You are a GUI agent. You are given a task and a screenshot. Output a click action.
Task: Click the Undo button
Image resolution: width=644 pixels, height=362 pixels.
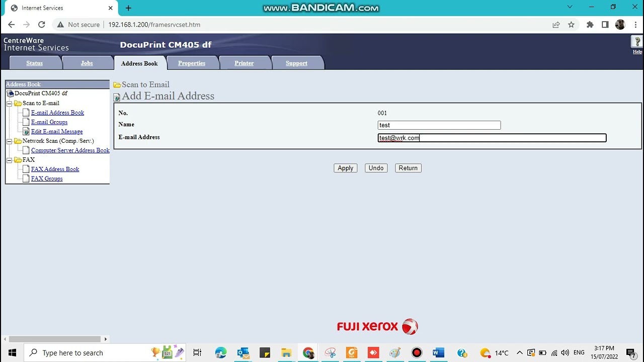point(376,168)
